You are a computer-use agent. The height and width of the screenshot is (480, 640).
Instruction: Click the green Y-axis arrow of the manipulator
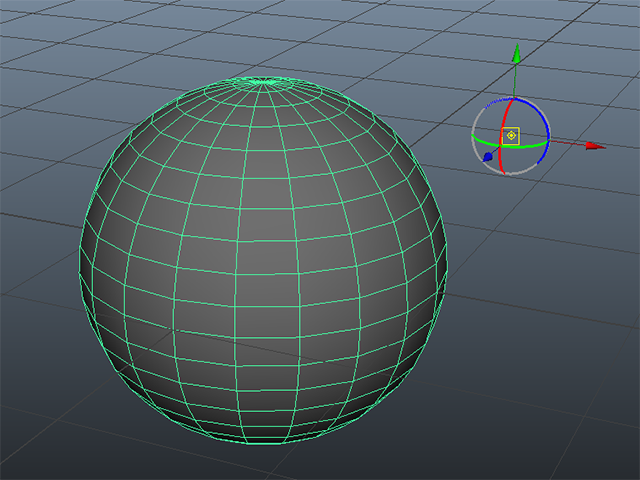[x=516, y=53]
